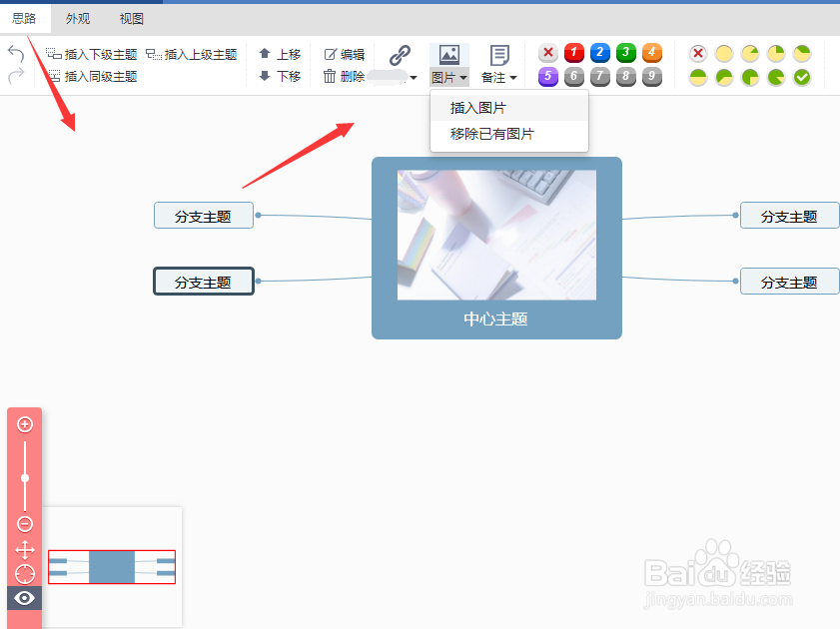Insert a hyperlink on selected topic

401,55
